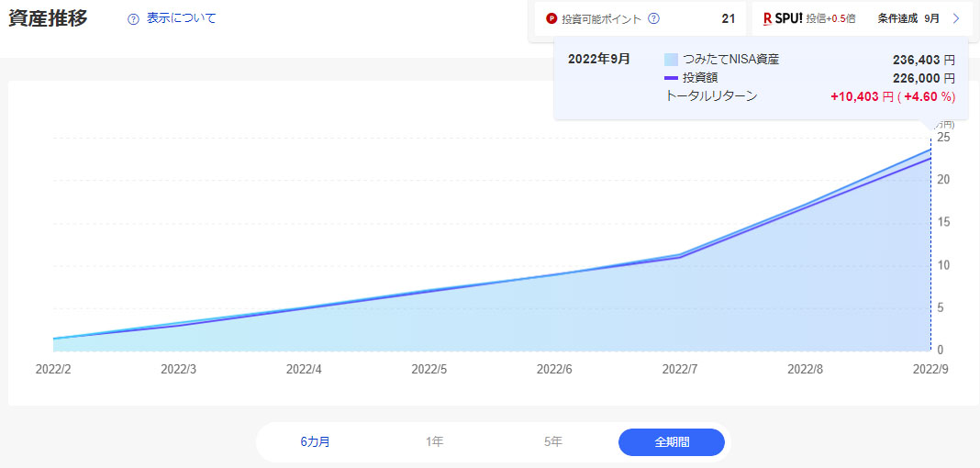Click the 投資可能ポイント value 21

[x=728, y=18]
